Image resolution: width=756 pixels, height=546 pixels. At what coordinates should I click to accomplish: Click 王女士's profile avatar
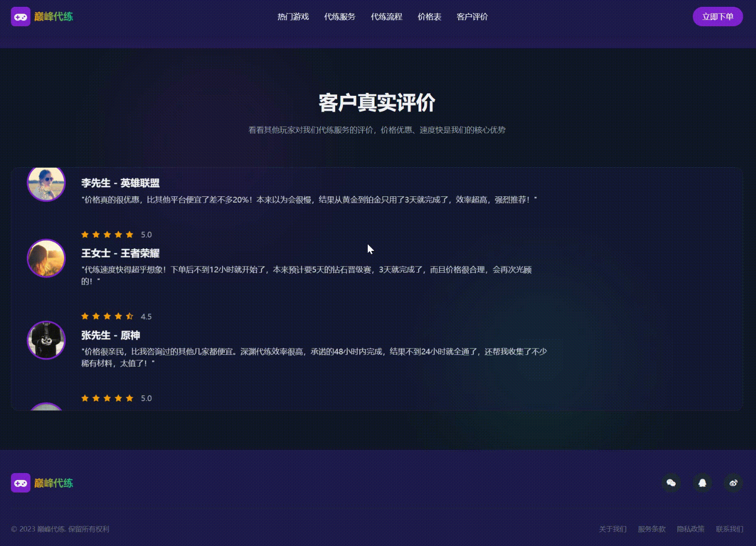point(46,258)
